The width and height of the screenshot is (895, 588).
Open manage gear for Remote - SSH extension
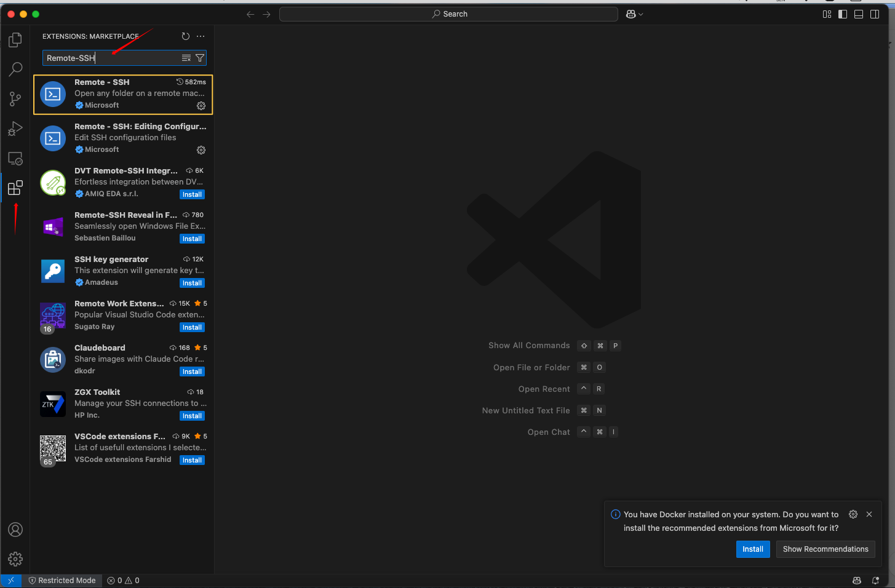tap(201, 106)
